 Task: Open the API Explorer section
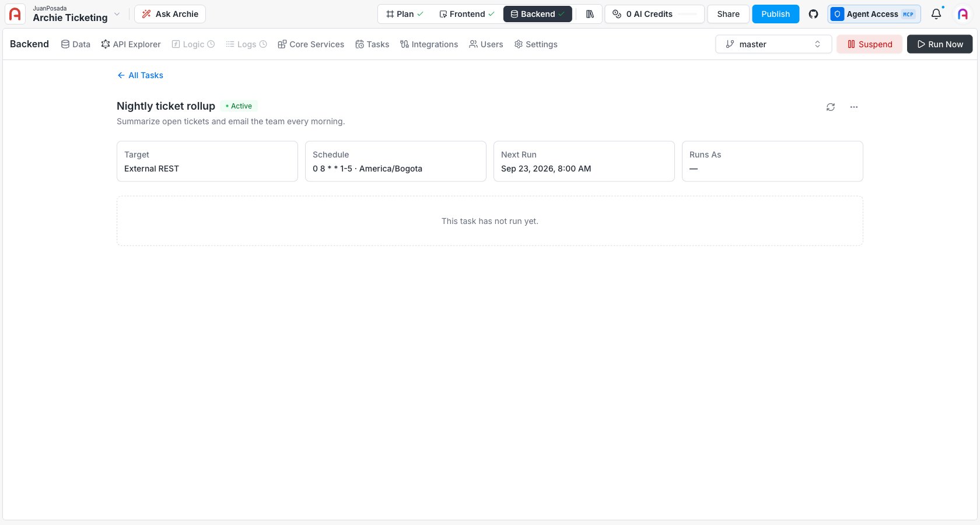point(131,44)
